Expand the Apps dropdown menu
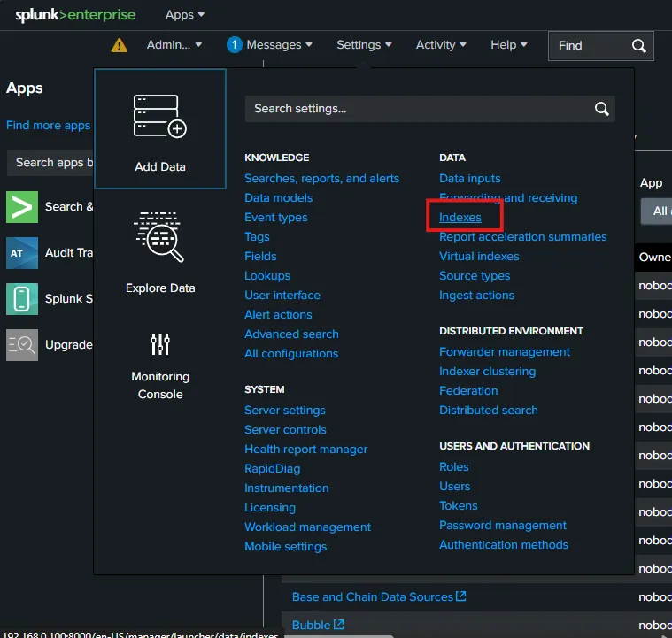672x638 pixels. coord(185,15)
